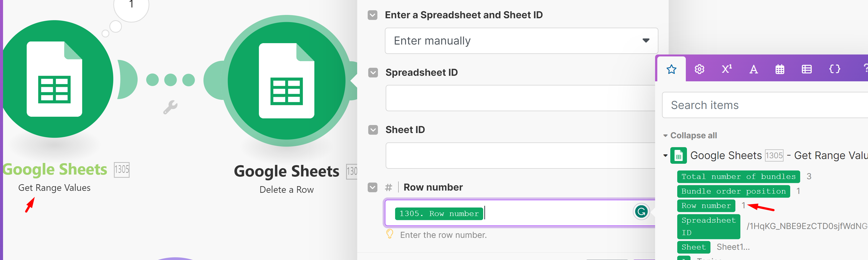This screenshot has width=868, height=260.
Task: Select the array functions tab
Action: click(x=806, y=69)
